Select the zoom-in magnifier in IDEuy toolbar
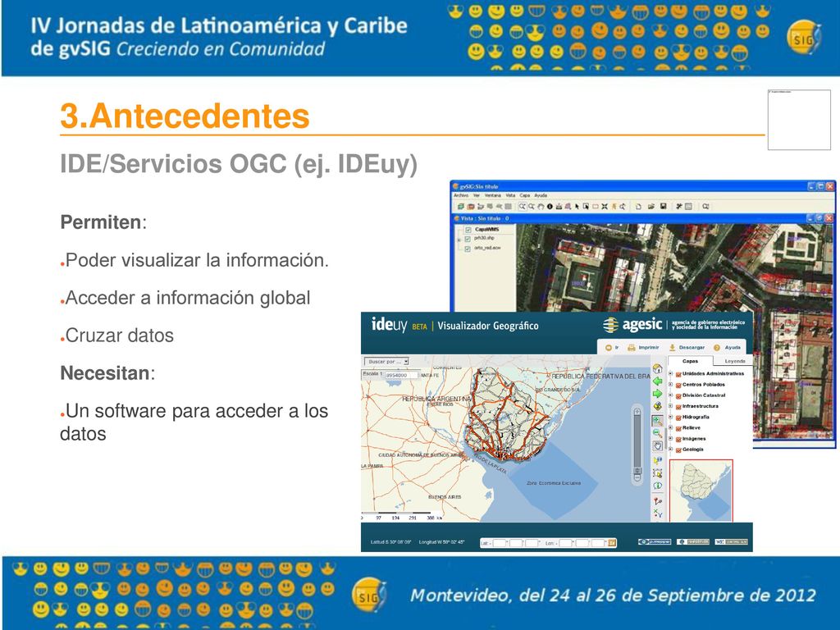The image size is (840, 630). 657,421
